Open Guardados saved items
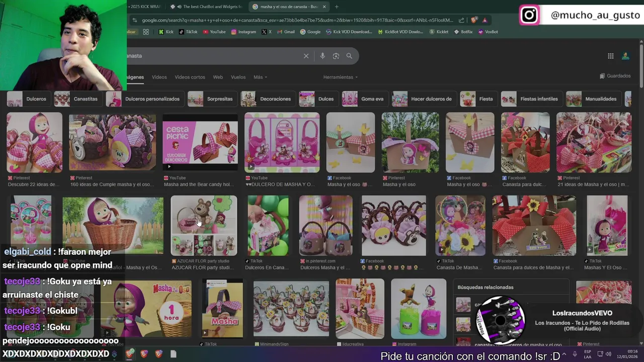The width and height of the screenshot is (644, 362). (615, 76)
